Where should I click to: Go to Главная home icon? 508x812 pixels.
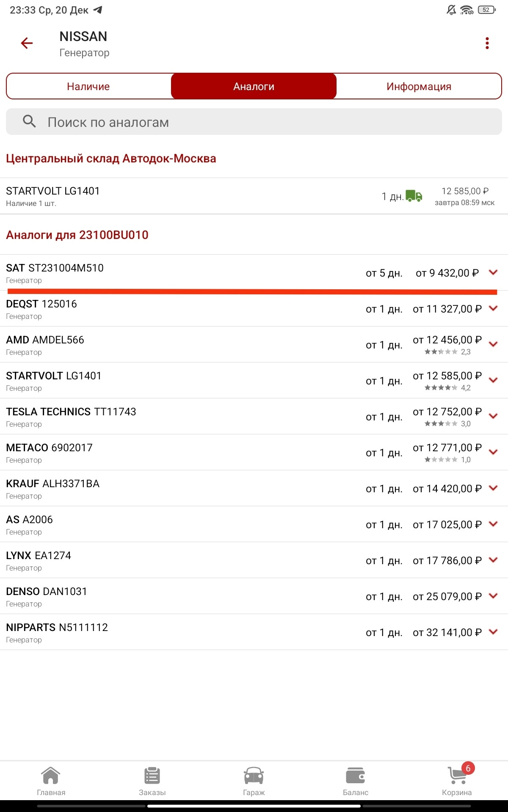point(51,781)
